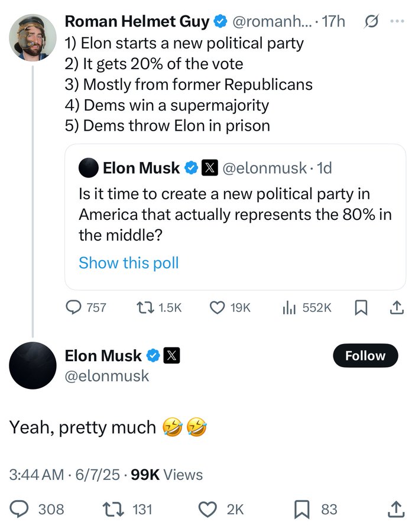This screenshot has height=532, width=415.
Task: Repost Elon's reply with 131 reposts
Action: [x=128, y=510]
